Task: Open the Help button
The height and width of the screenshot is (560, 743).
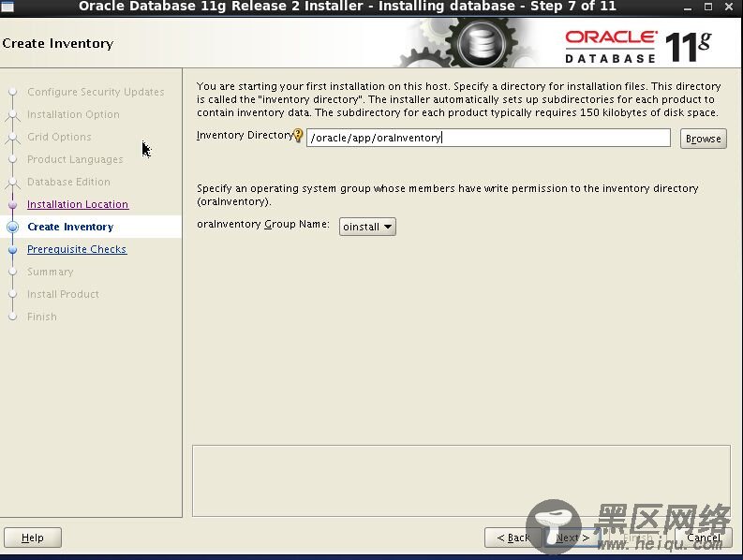Action: 33,538
